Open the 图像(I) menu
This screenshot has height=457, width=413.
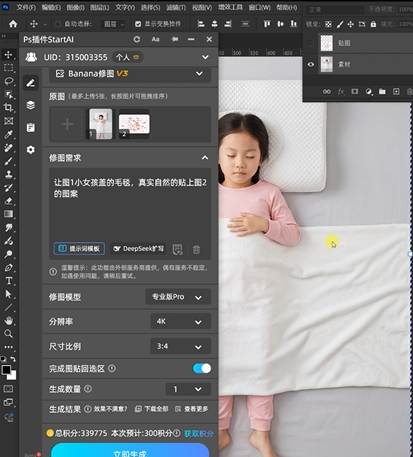tap(76, 7)
